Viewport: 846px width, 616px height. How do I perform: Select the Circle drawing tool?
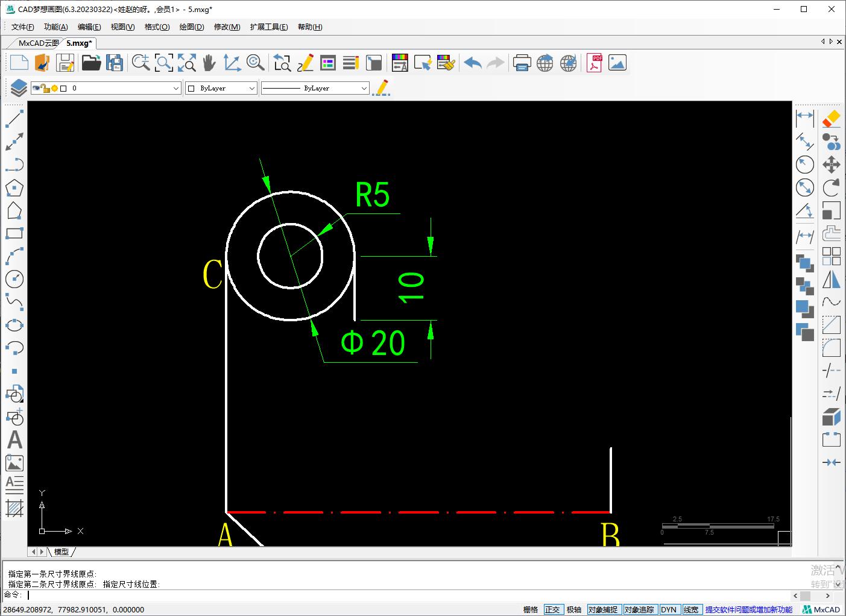[14, 279]
